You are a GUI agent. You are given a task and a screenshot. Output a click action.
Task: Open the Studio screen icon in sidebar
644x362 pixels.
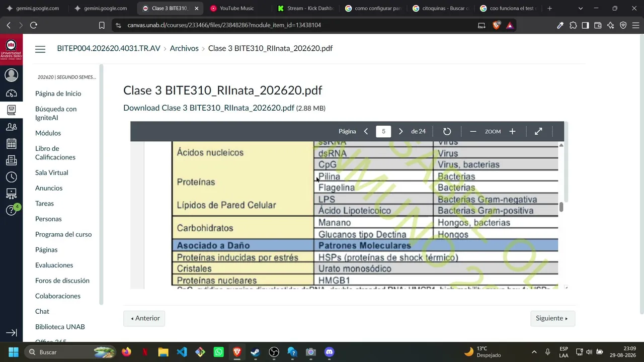pyautogui.click(x=11, y=194)
